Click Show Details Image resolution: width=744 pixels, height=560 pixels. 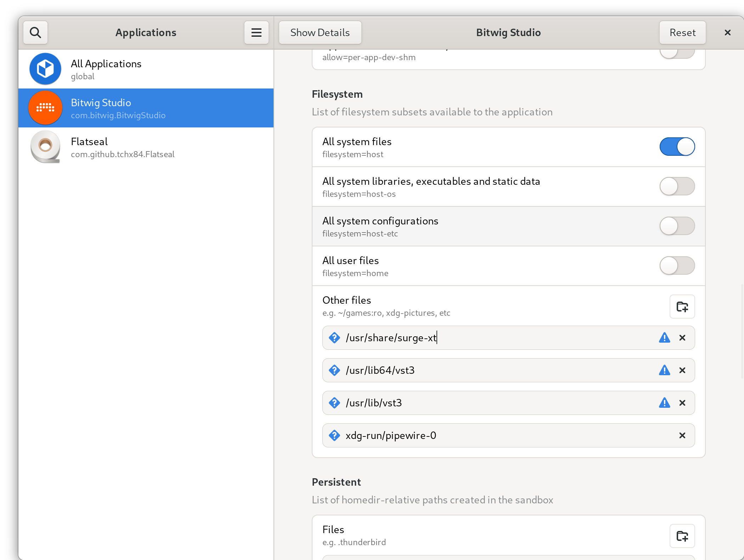[x=320, y=32]
